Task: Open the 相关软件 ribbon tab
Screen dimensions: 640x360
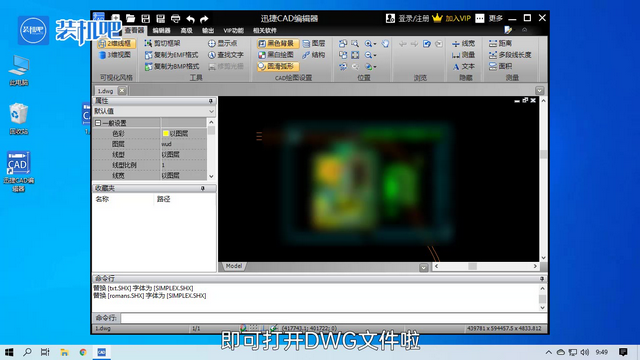Action: pyautogui.click(x=264, y=31)
